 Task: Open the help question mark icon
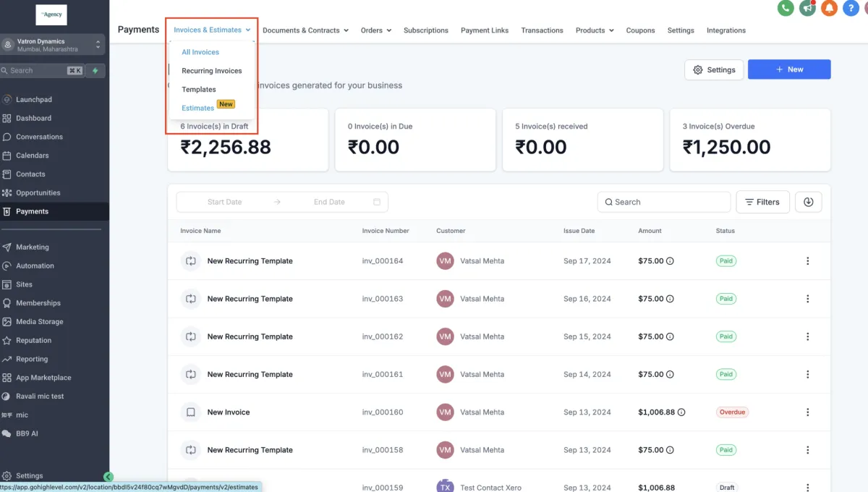click(851, 8)
